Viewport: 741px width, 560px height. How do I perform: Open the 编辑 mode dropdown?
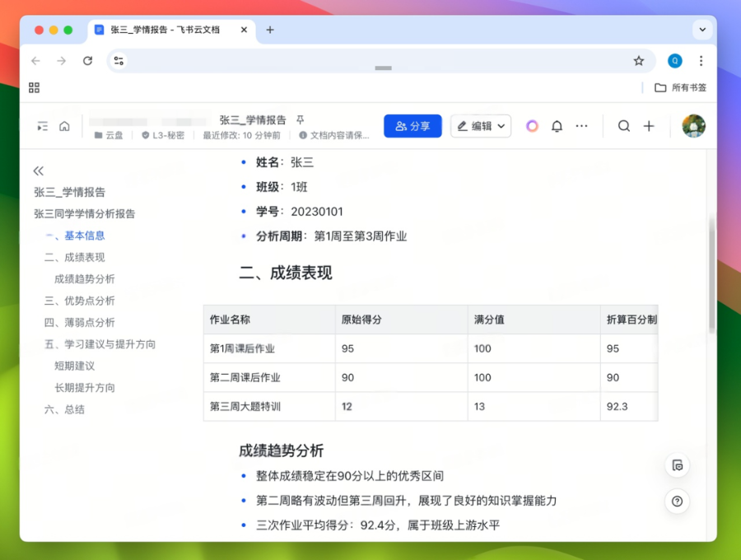(481, 126)
